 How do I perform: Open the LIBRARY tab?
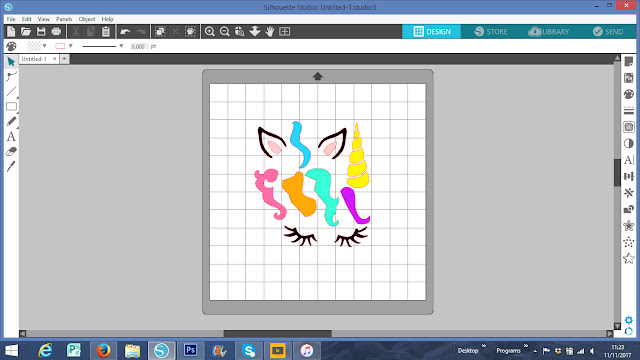pyautogui.click(x=549, y=31)
